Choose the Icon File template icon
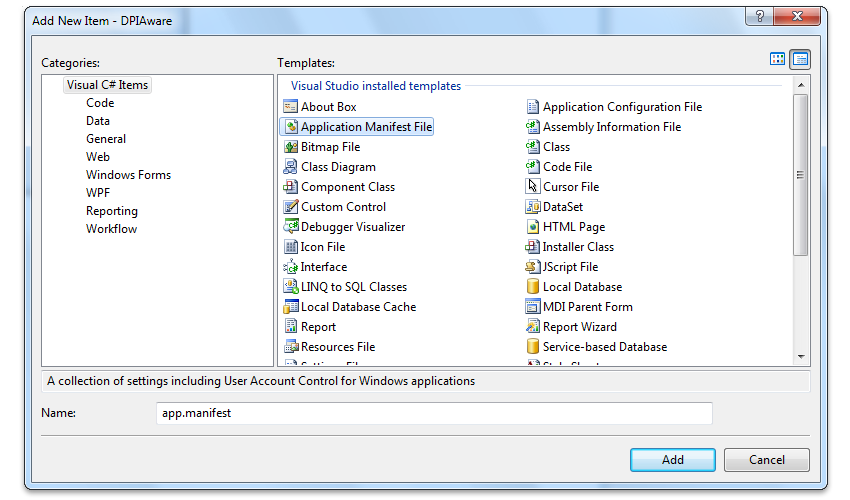Image resolution: width=850 pixels, height=500 pixels. (291, 247)
